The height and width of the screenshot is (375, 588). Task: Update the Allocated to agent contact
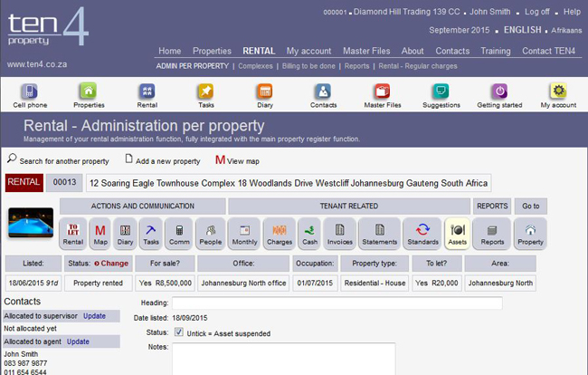click(x=78, y=341)
